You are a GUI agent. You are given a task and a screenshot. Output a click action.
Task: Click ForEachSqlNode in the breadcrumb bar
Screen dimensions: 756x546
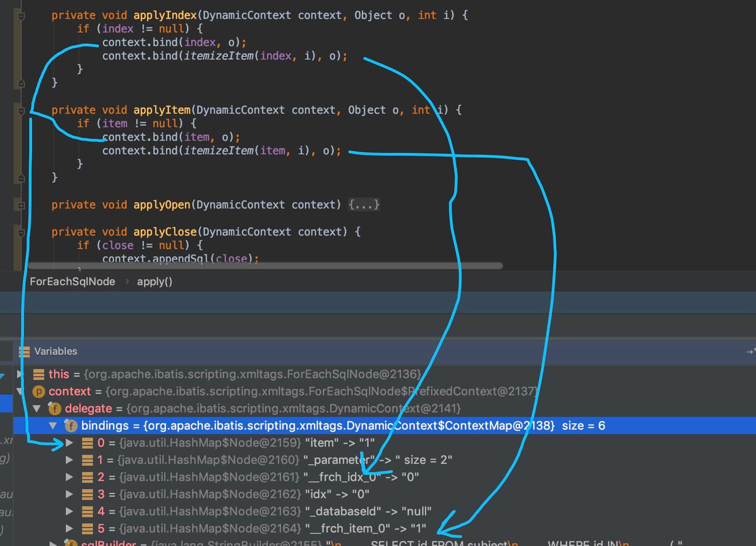(72, 282)
